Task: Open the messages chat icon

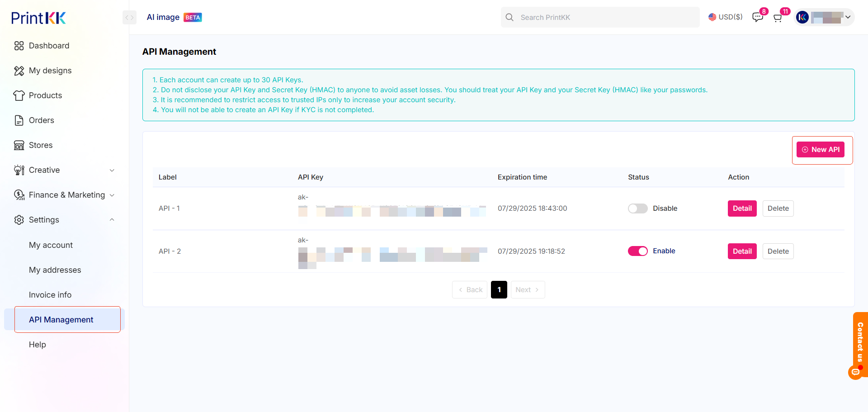Action: 757,17
